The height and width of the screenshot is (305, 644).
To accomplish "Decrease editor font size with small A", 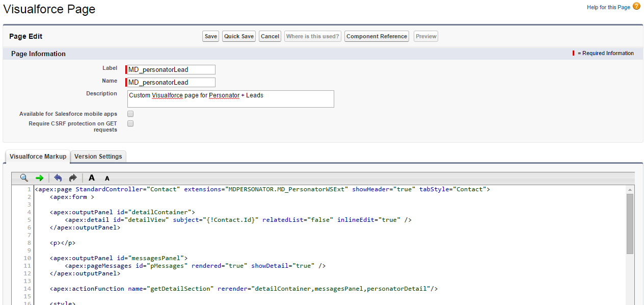I will click(x=107, y=179).
